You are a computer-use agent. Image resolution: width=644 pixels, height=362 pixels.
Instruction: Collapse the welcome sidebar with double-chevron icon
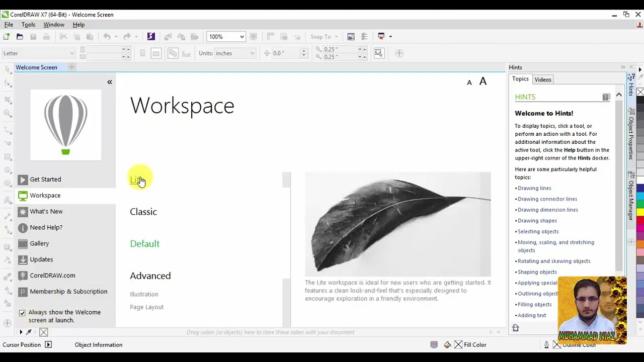click(110, 82)
